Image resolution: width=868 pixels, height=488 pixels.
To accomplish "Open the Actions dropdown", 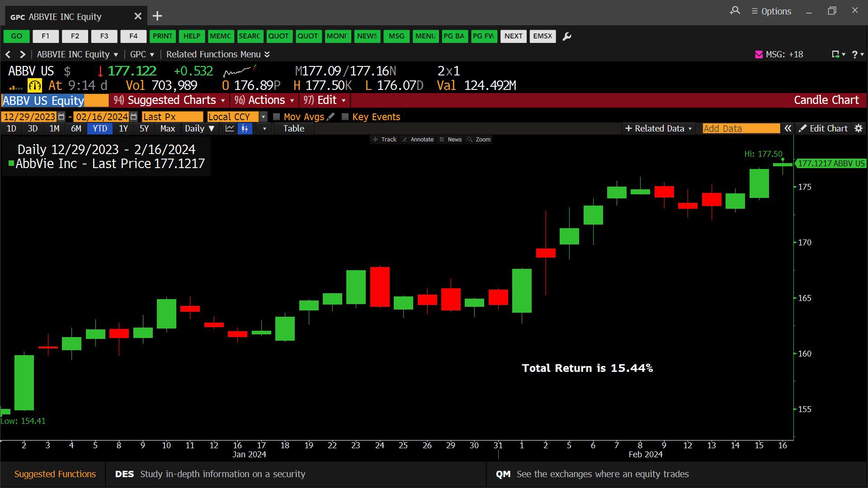I will point(264,100).
